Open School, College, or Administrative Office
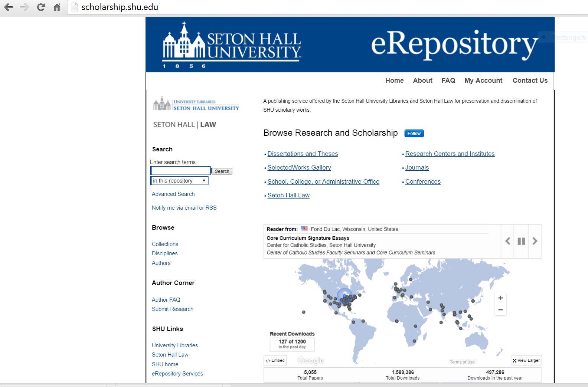Screen dimensions: 588x387 click(x=323, y=181)
